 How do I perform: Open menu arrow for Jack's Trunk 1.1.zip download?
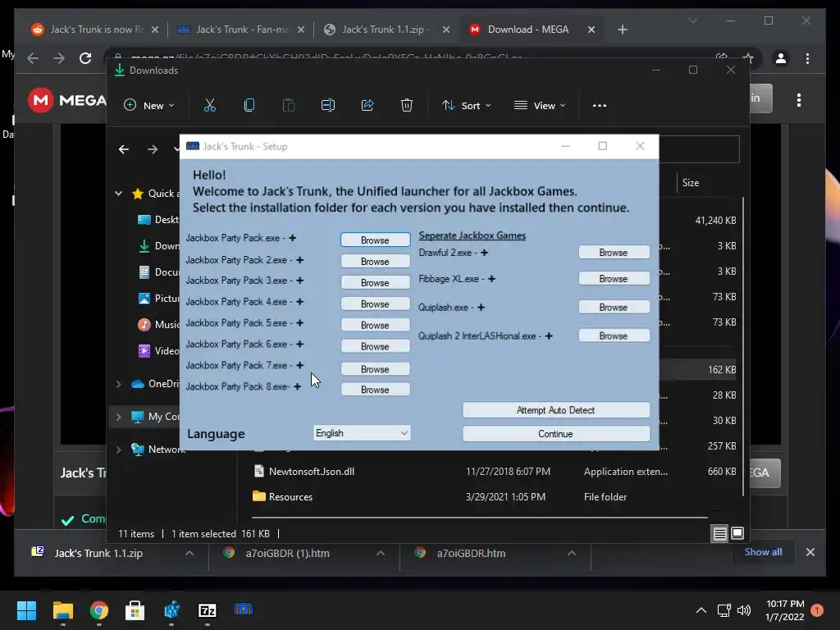189,553
